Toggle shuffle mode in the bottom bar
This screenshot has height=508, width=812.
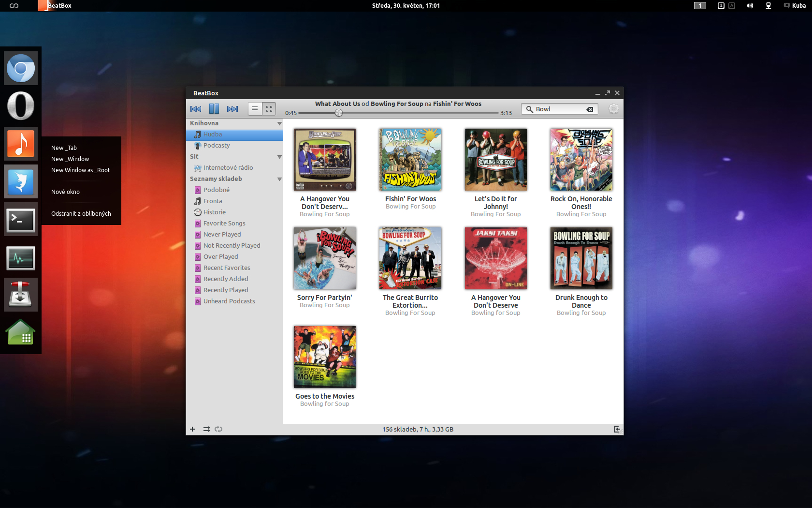(x=206, y=429)
